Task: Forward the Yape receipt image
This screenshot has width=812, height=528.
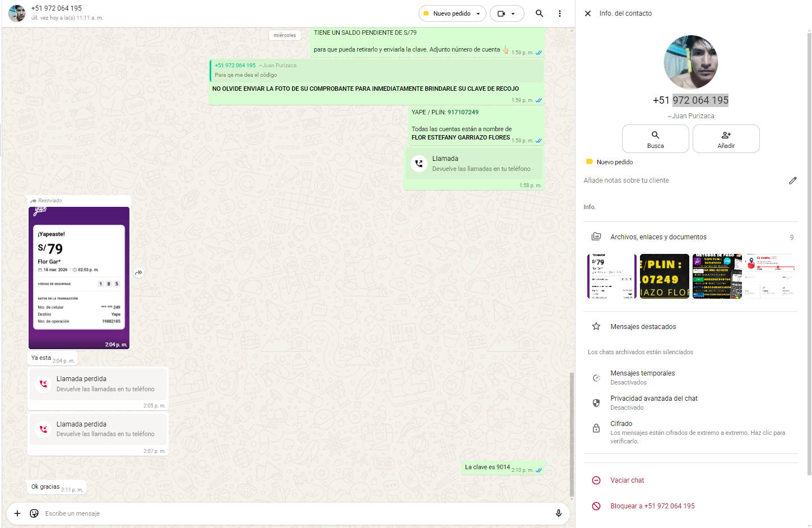Action: coord(139,273)
